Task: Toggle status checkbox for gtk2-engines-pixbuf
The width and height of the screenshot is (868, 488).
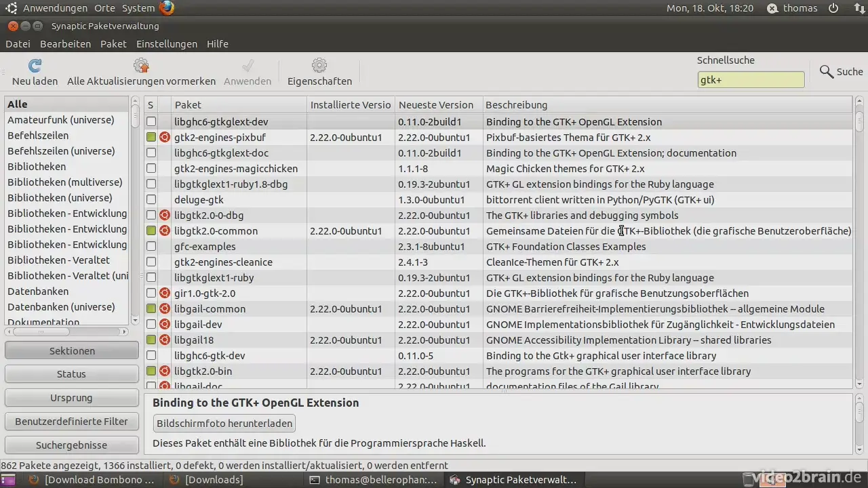Action: pos(151,138)
